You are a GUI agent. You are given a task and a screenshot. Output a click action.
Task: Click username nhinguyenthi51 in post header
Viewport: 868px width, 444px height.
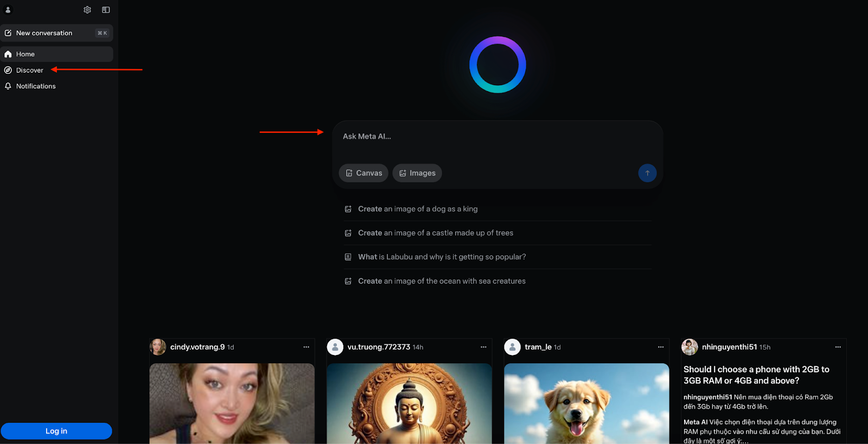(x=730, y=347)
